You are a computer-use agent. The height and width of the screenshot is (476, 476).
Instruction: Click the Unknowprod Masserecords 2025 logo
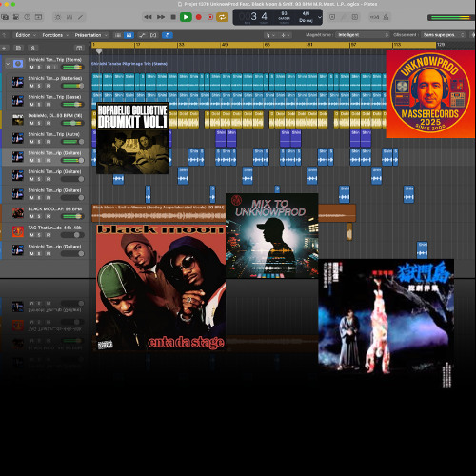pos(430,94)
